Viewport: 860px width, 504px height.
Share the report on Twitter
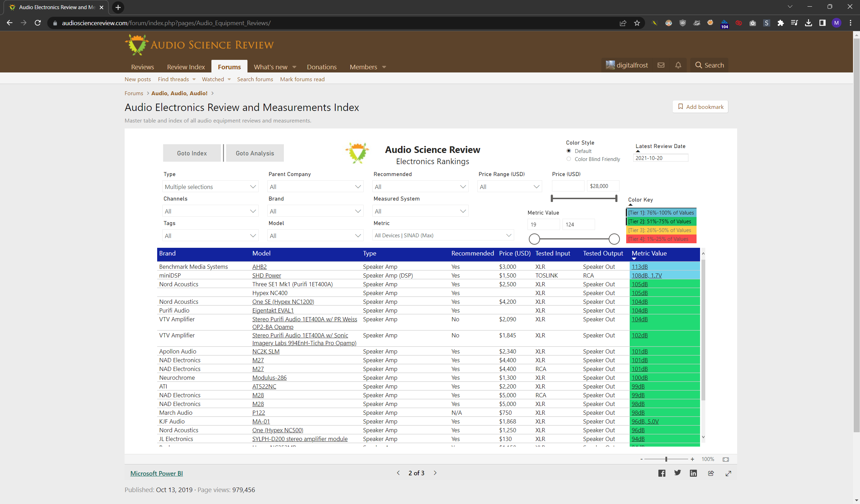678,473
